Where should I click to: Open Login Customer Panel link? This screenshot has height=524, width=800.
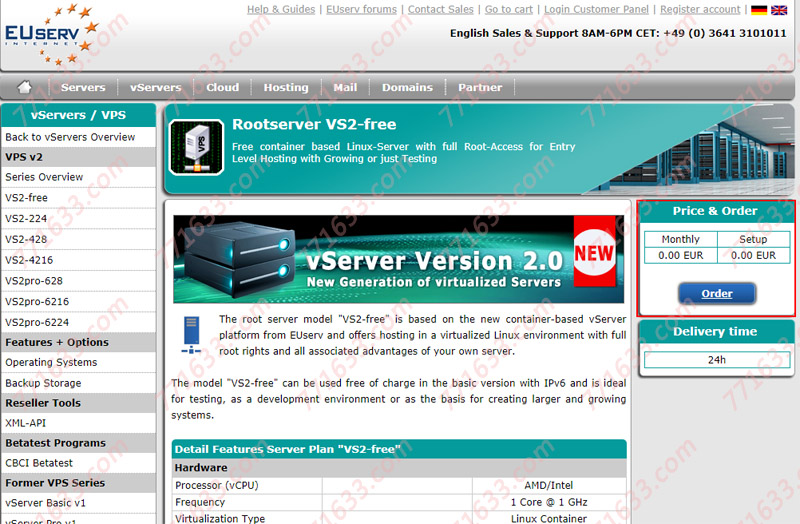tap(596, 9)
